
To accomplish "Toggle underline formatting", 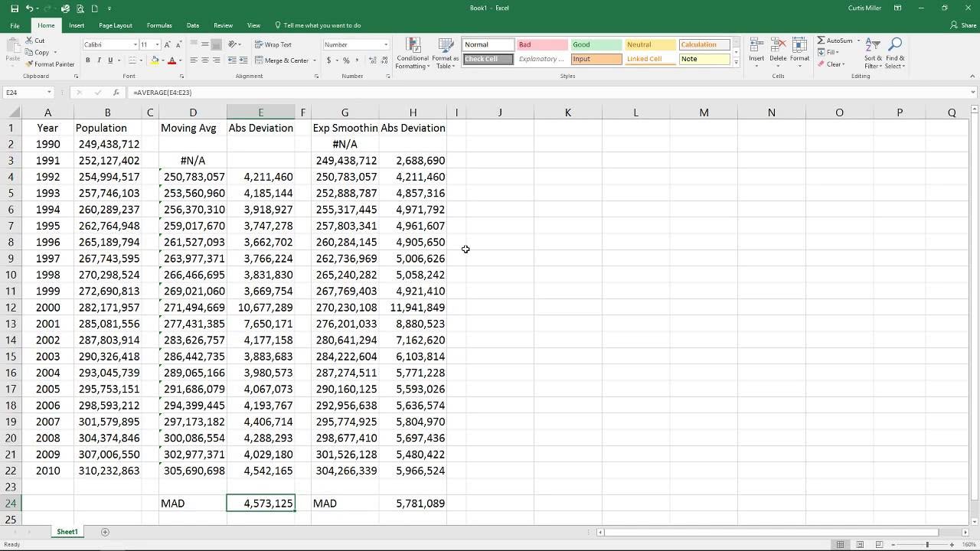I will (x=109, y=60).
